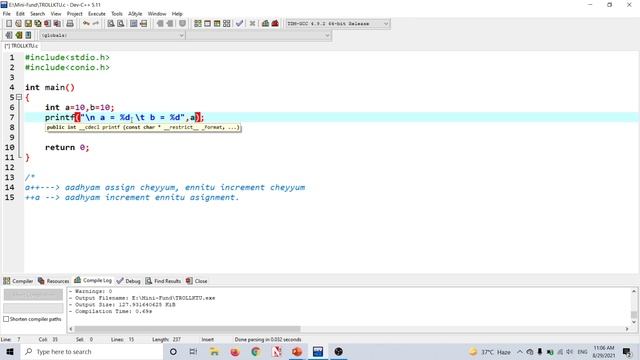The width and height of the screenshot is (640, 360).
Task: Select the TROLLKTU.c editor tab
Action: click(x=21, y=46)
